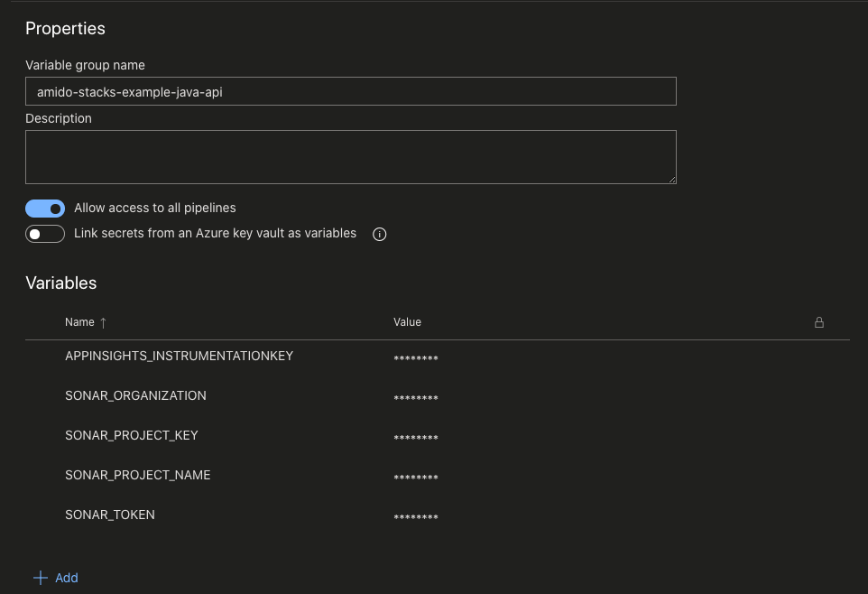
Task: Click the Value column header
Action: coord(407,322)
